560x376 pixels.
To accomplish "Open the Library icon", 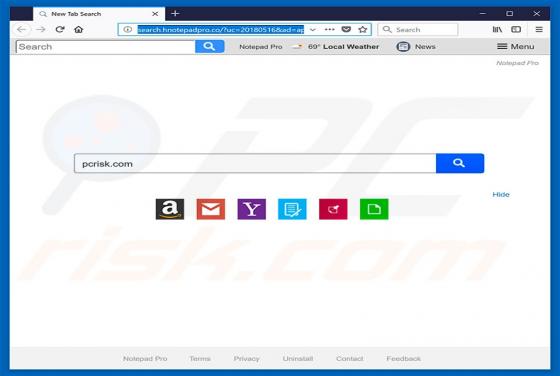I will pyautogui.click(x=497, y=29).
